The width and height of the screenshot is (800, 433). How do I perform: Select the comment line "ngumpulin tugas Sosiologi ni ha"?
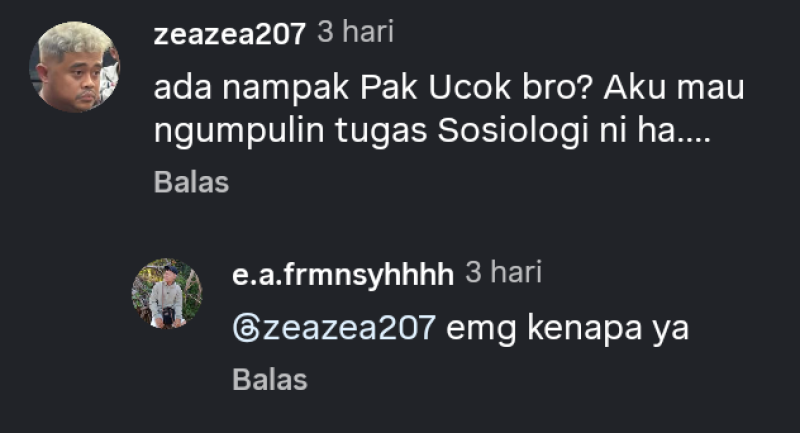(432, 132)
